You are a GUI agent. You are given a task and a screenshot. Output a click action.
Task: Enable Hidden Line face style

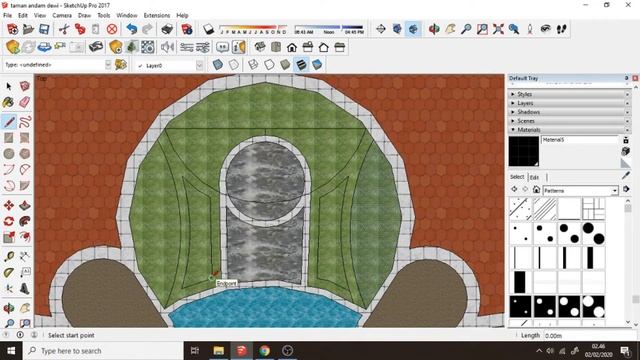[269, 64]
